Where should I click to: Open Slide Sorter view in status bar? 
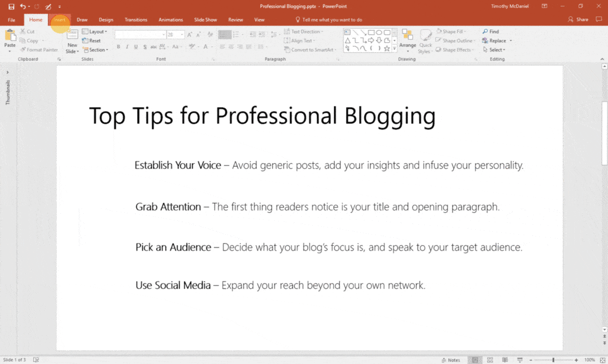tap(490, 360)
